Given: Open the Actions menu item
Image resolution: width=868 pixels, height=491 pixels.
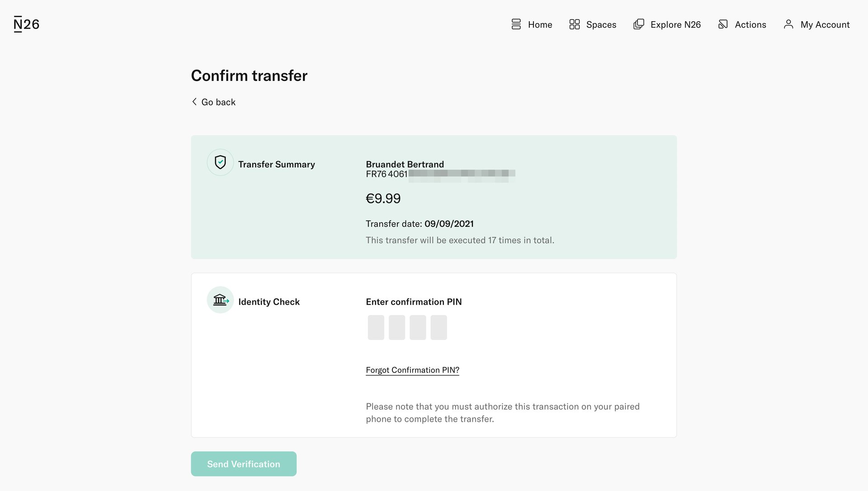Looking at the screenshot, I should point(750,24).
